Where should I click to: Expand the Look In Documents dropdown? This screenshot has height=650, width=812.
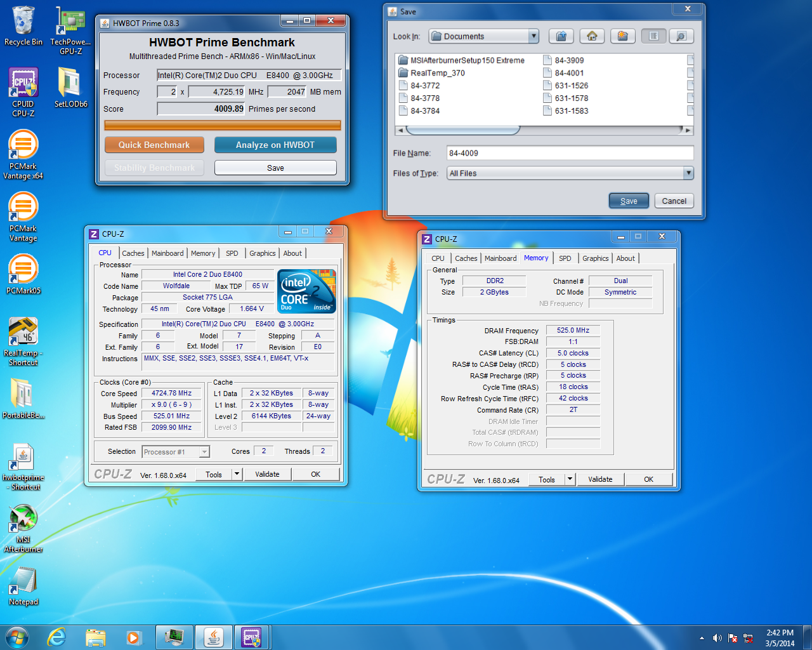coord(534,36)
